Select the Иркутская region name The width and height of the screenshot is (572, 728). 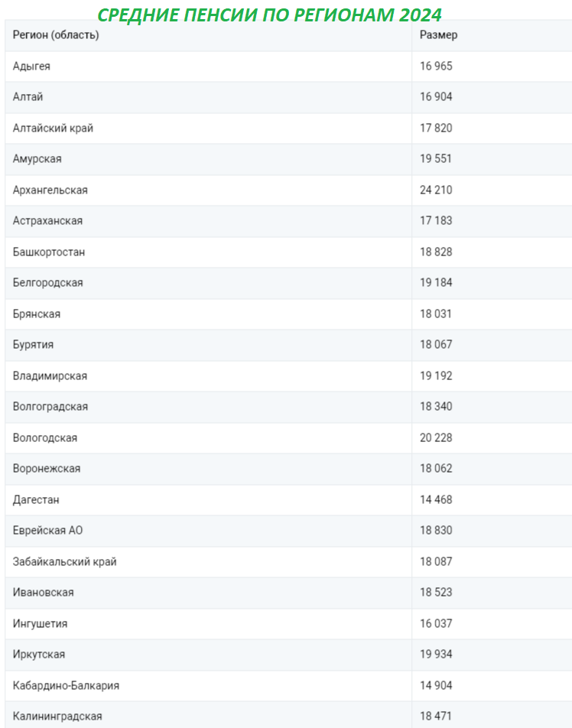[x=38, y=655]
